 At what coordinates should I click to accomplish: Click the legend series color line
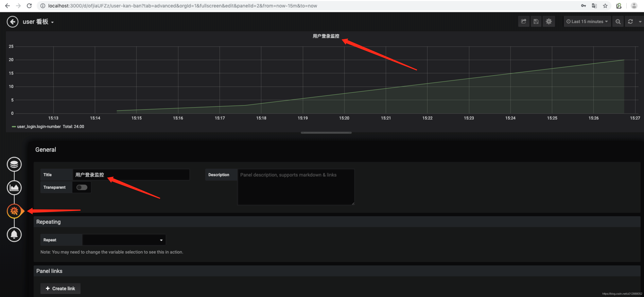click(x=14, y=127)
